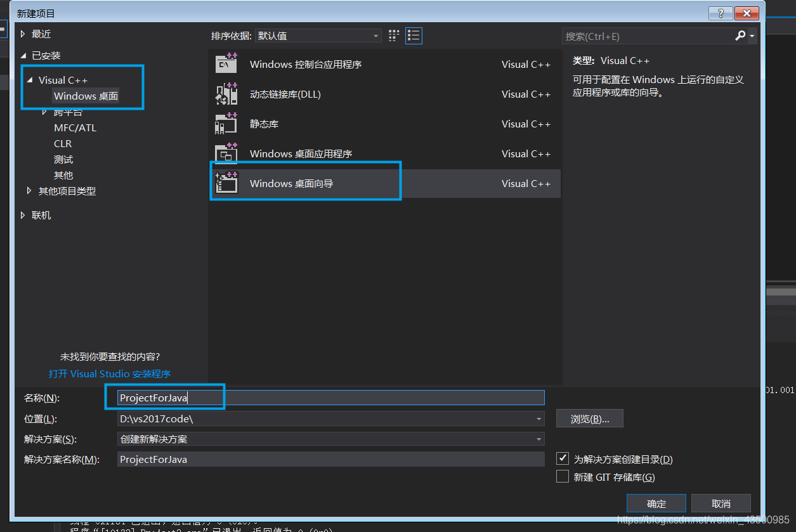Expand the 最近 tree node
Screen dimensions: 796x532
[23, 34]
